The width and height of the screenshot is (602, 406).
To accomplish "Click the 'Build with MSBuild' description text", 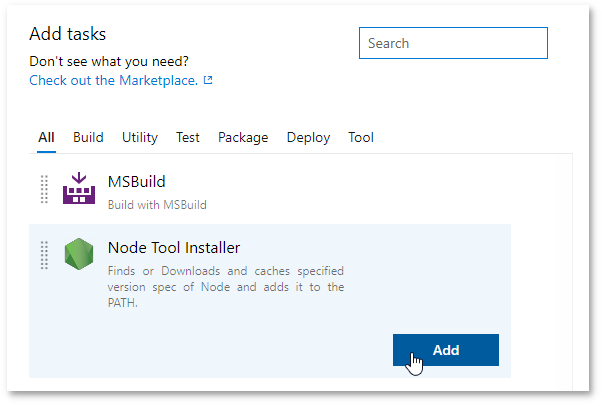I will (157, 204).
